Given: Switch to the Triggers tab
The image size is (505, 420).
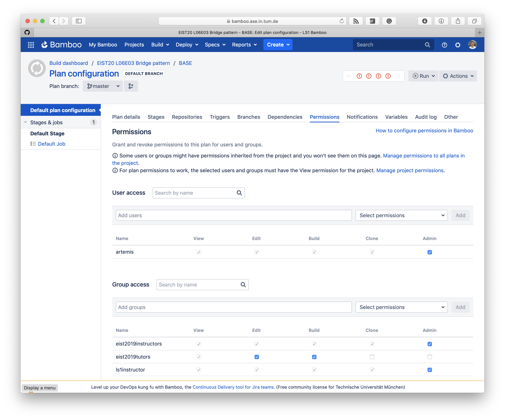Looking at the screenshot, I should coord(219,117).
